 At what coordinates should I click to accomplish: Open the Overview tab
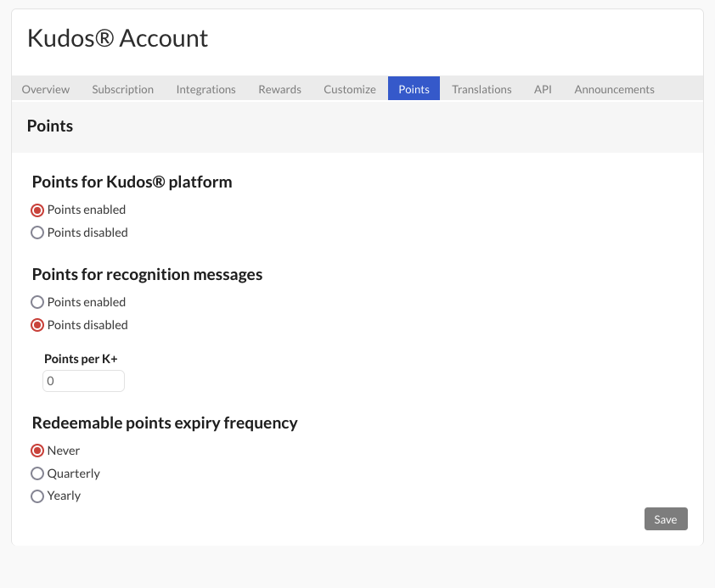[x=46, y=89]
